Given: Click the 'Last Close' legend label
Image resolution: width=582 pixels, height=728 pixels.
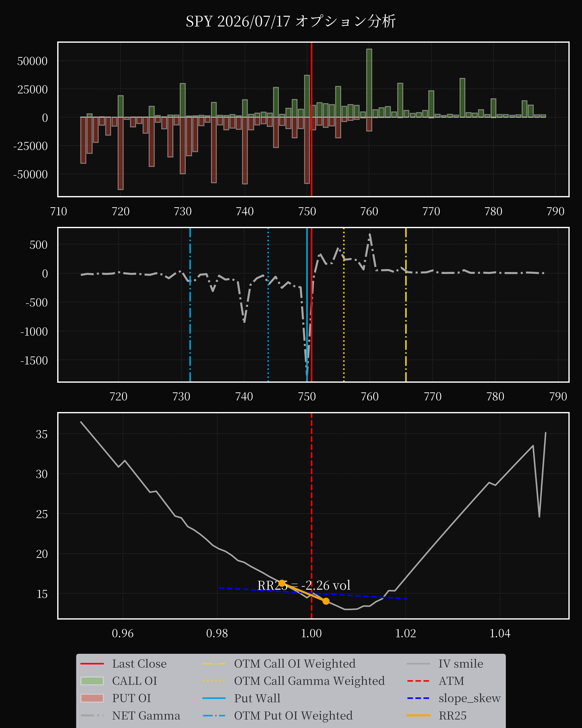Looking at the screenshot, I should 139,664.
